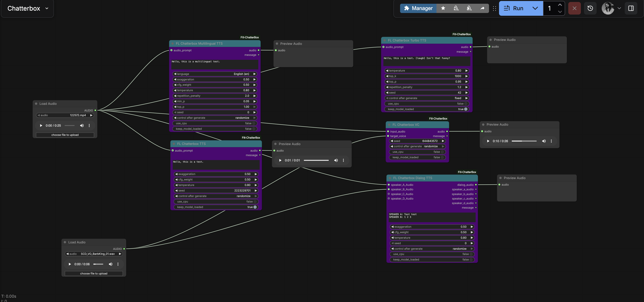This screenshot has width=644, height=302.
Task: Click choose file to upload under 1225(1).mp4
Action: (x=65, y=135)
